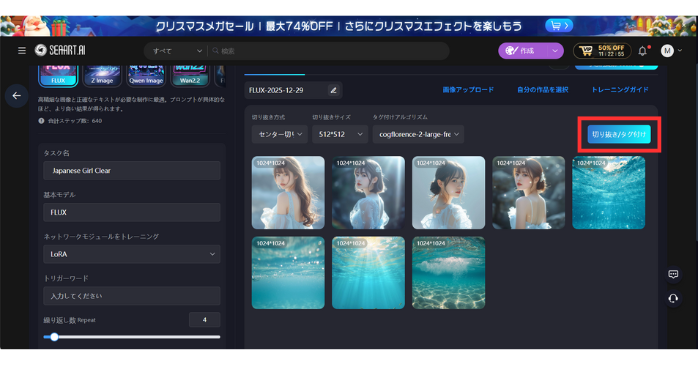Click the 繰り返し数 Repeat label

tap(69, 320)
